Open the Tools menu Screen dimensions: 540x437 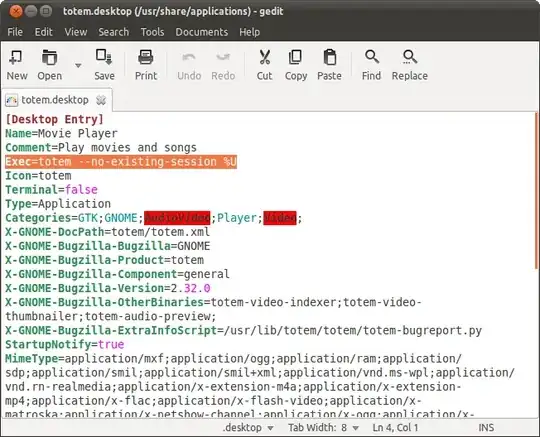coord(152,32)
